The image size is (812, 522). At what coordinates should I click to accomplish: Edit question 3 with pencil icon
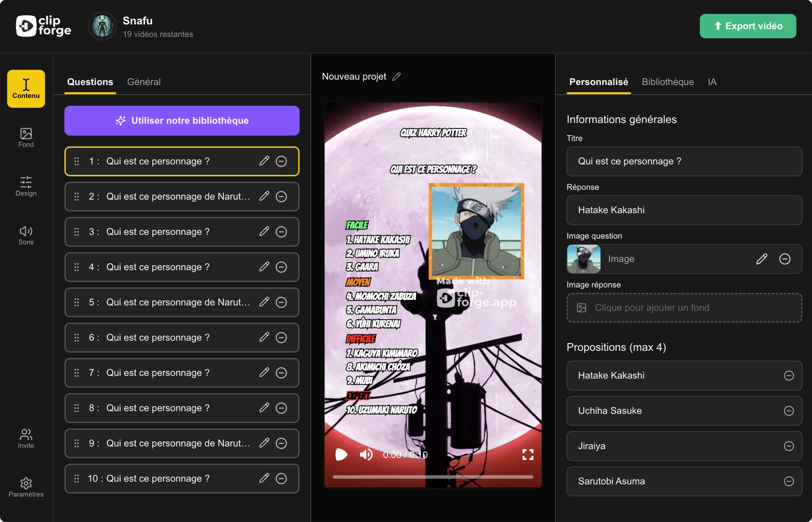point(264,232)
